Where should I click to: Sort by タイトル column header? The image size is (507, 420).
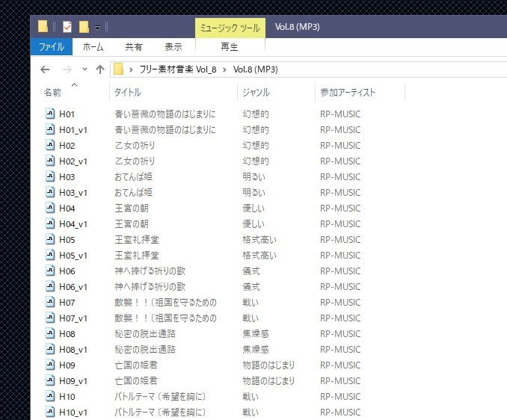[128, 93]
